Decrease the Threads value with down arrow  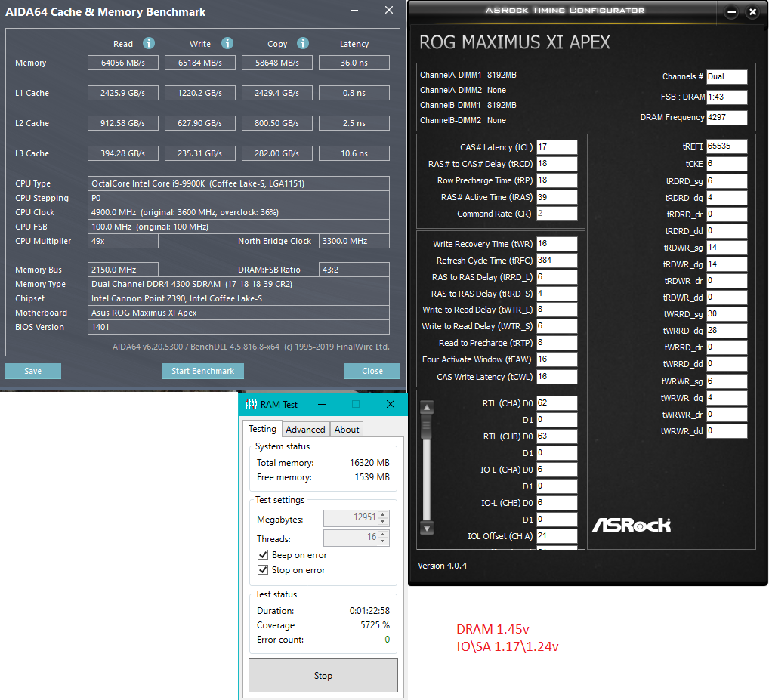click(383, 541)
